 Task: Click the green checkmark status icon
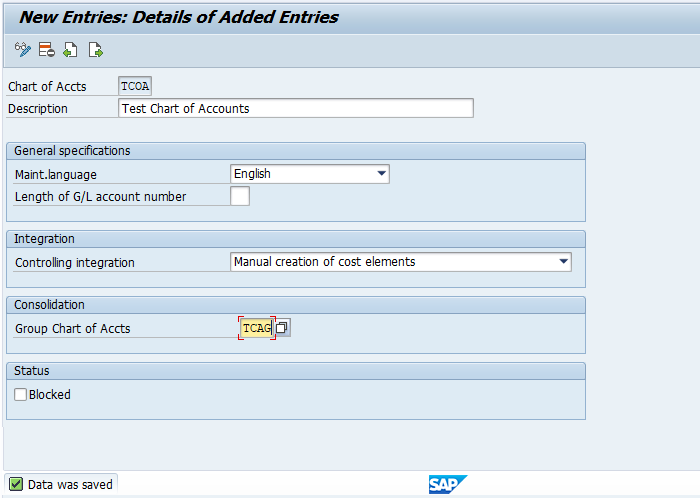16,484
